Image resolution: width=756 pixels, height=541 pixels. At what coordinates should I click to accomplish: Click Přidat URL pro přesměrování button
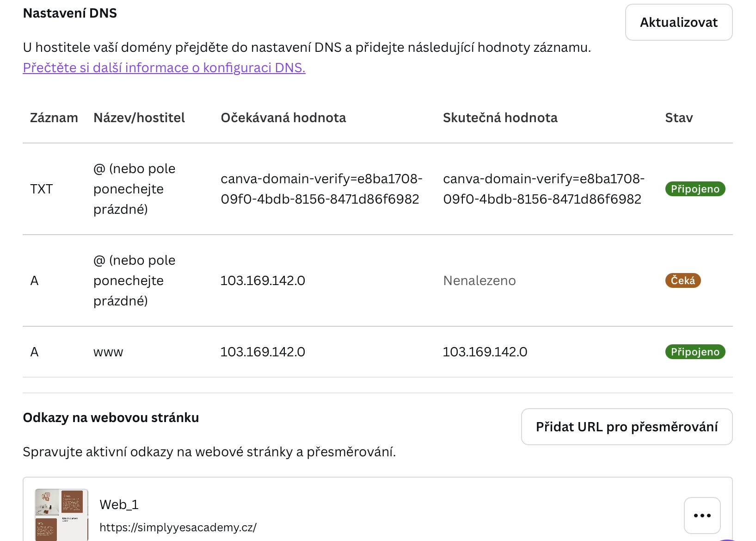tap(627, 427)
